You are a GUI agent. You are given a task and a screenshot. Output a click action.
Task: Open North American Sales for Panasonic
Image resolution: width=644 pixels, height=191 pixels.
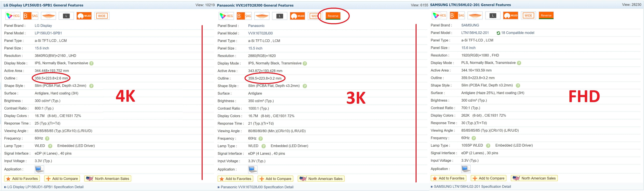[321, 179]
